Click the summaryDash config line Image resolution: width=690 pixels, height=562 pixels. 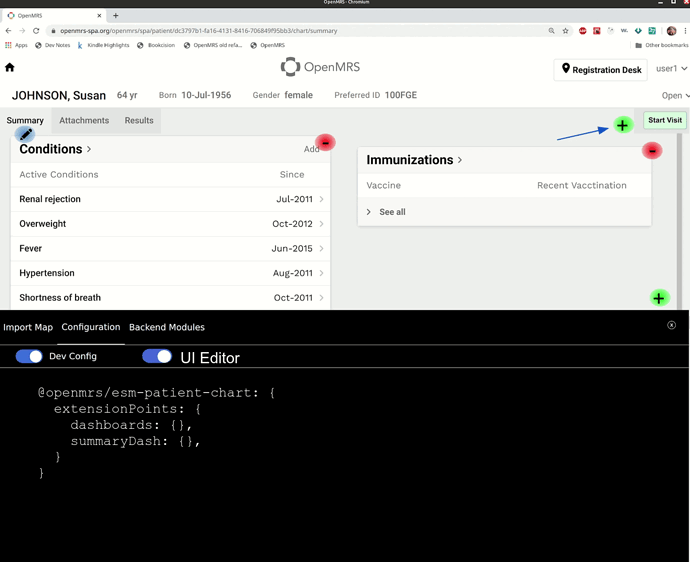point(135,441)
